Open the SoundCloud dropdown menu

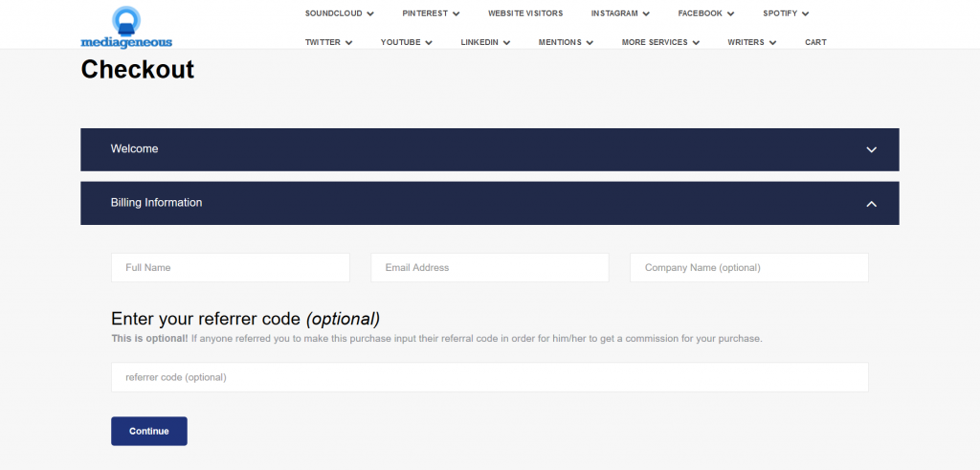pyautogui.click(x=339, y=13)
